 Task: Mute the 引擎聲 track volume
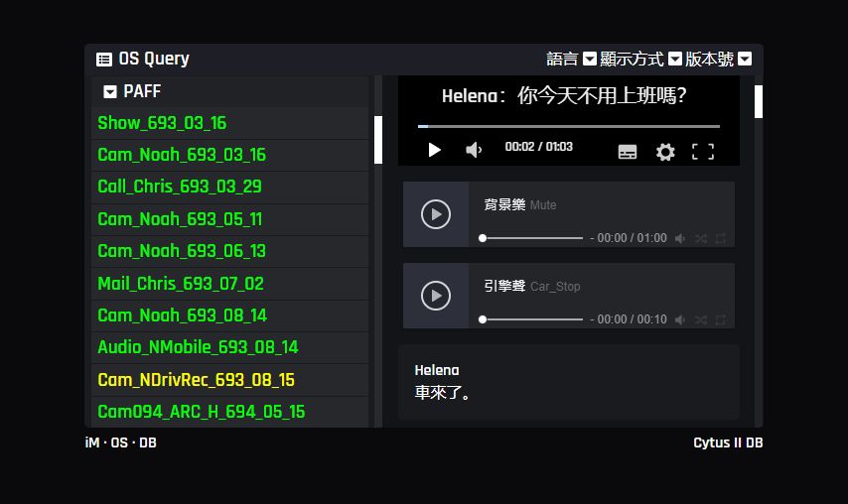pyautogui.click(x=680, y=319)
